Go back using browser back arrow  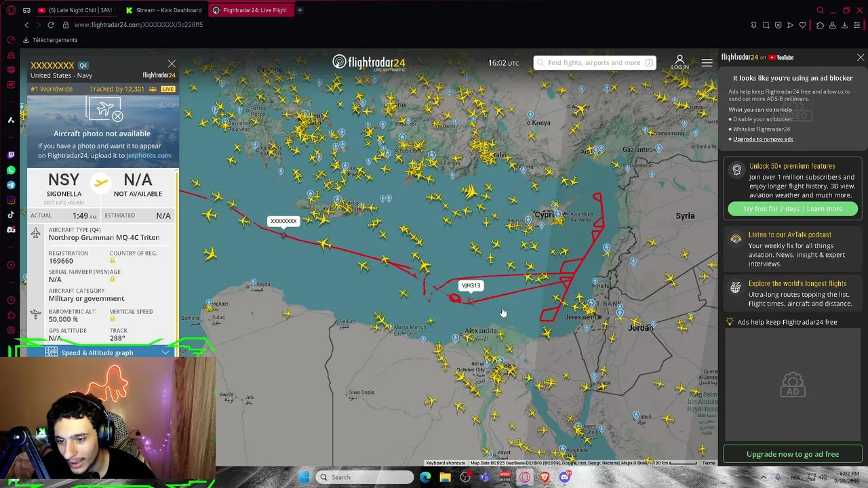pos(26,25)
